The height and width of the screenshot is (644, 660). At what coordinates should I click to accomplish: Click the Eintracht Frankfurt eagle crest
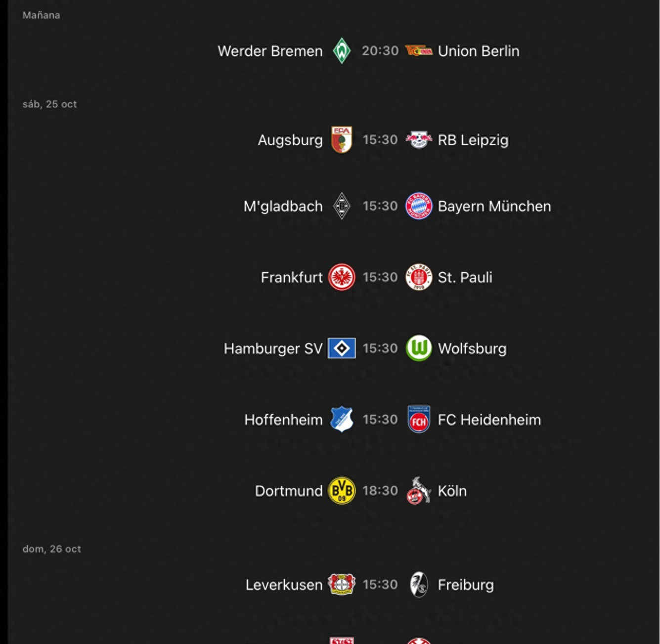(342, 277)
